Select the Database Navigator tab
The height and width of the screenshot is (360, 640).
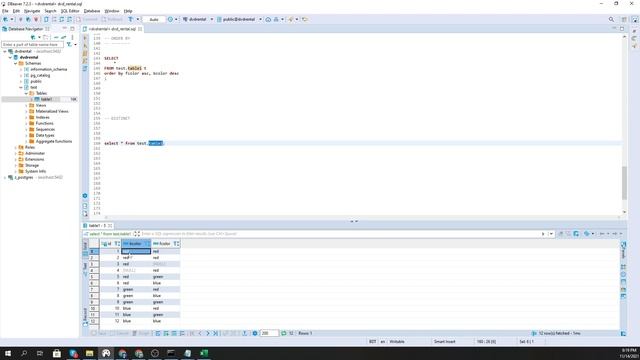26,29
